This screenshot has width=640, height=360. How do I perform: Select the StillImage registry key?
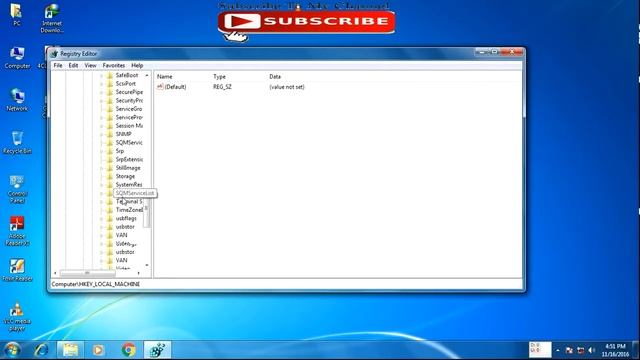coord(128,168)
